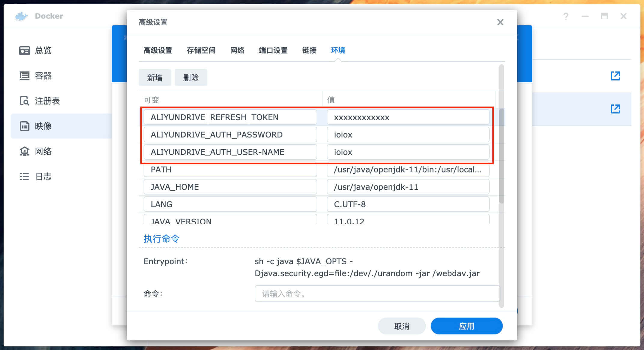Select the 环境 tab

(x=338, y=50)
